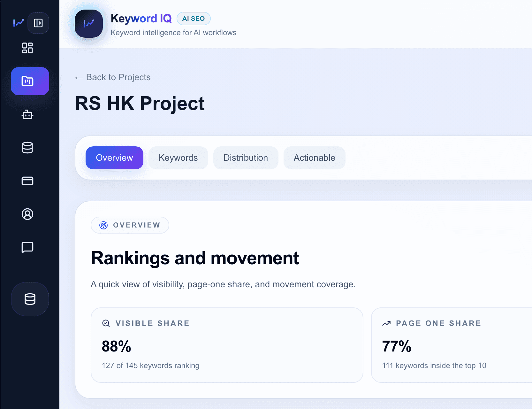Click the trend arrow beside PAGE ONE SHARE

pyautogui.click(x=386, y=323)
